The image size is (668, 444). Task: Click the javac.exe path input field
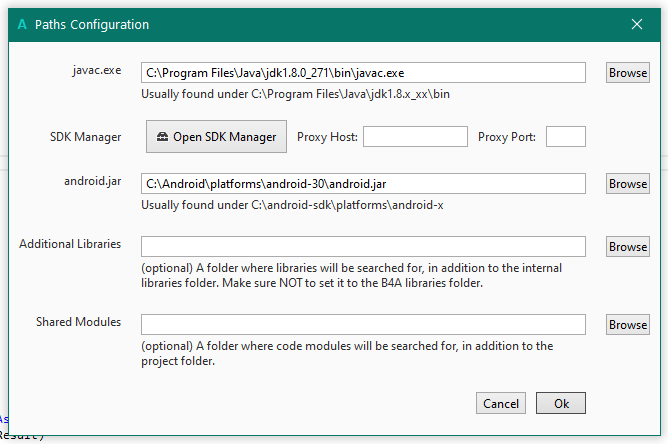(x=363, y=73)
